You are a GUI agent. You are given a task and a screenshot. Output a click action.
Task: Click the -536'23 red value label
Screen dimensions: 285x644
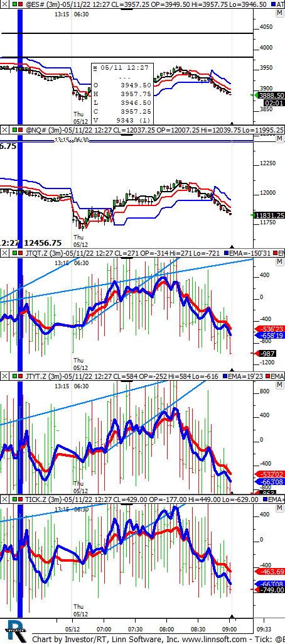point(269,329)
